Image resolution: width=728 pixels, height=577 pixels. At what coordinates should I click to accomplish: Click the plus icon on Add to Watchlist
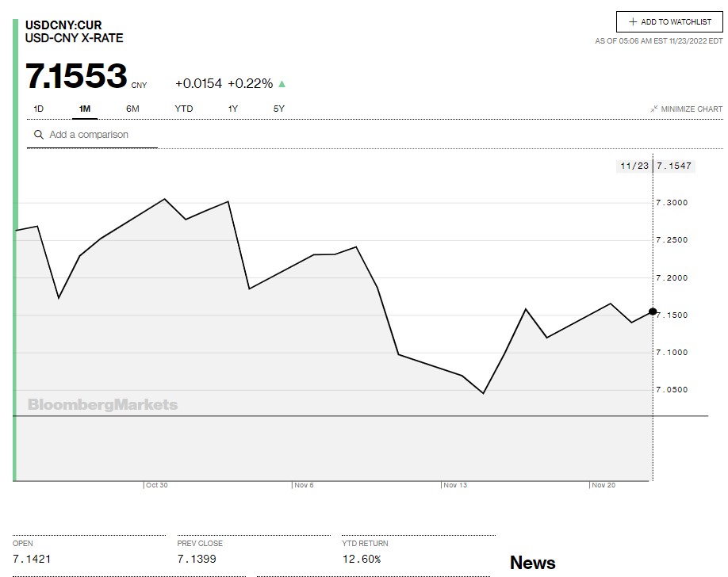[633, 22]
